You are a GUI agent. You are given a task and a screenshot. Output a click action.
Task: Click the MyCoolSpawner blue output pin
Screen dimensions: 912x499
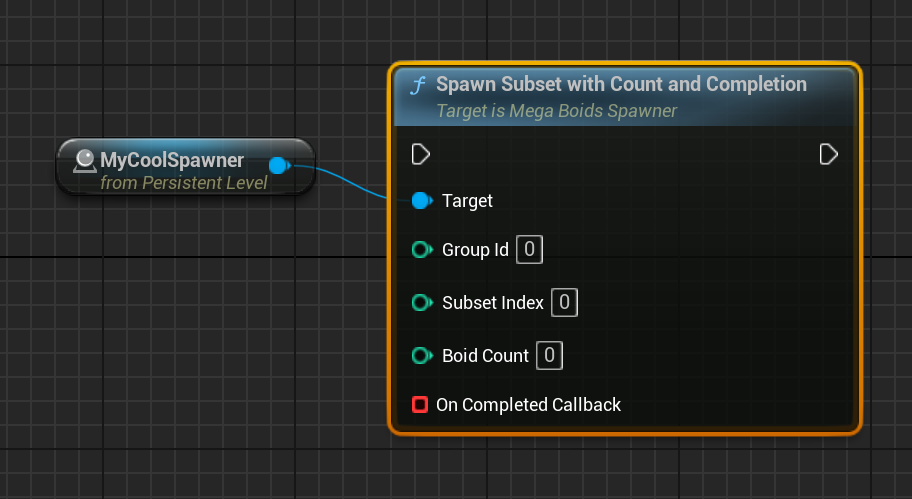pos(279,165)
